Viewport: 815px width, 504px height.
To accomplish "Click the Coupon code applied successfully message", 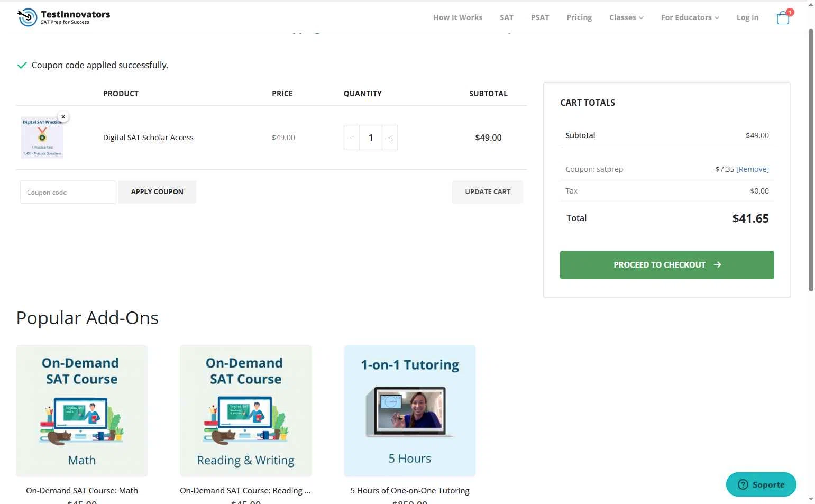I will (100, 65).
